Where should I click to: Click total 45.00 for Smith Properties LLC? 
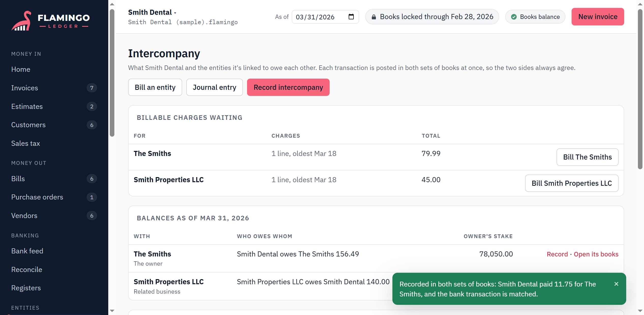tap(431, 180)
